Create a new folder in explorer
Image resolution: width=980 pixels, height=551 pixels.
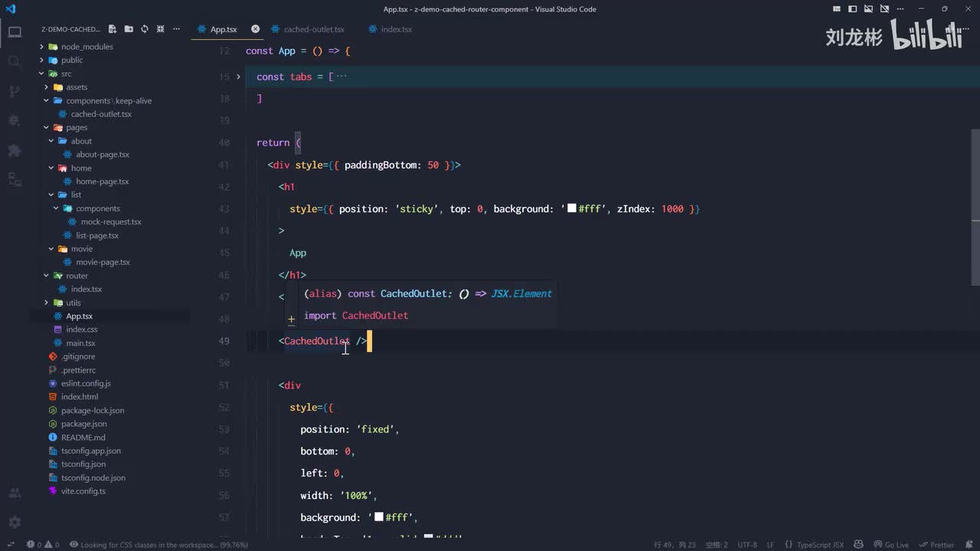pos(129,29)
